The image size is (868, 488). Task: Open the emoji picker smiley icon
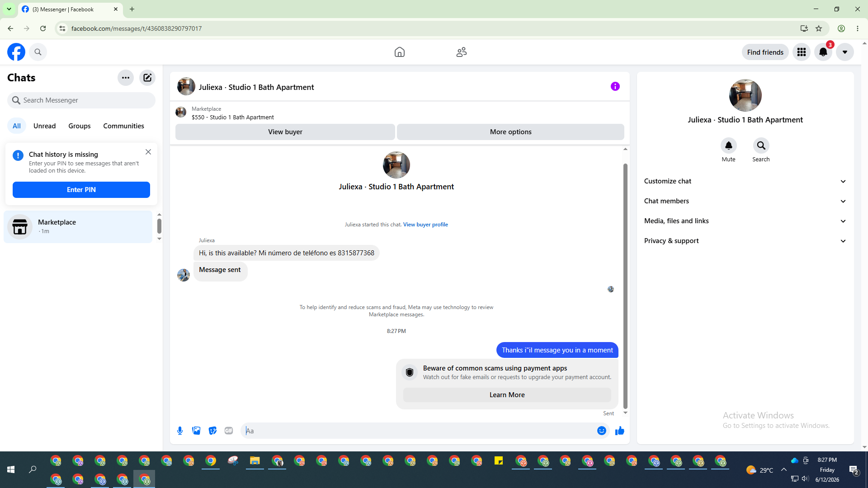[602, 431]
